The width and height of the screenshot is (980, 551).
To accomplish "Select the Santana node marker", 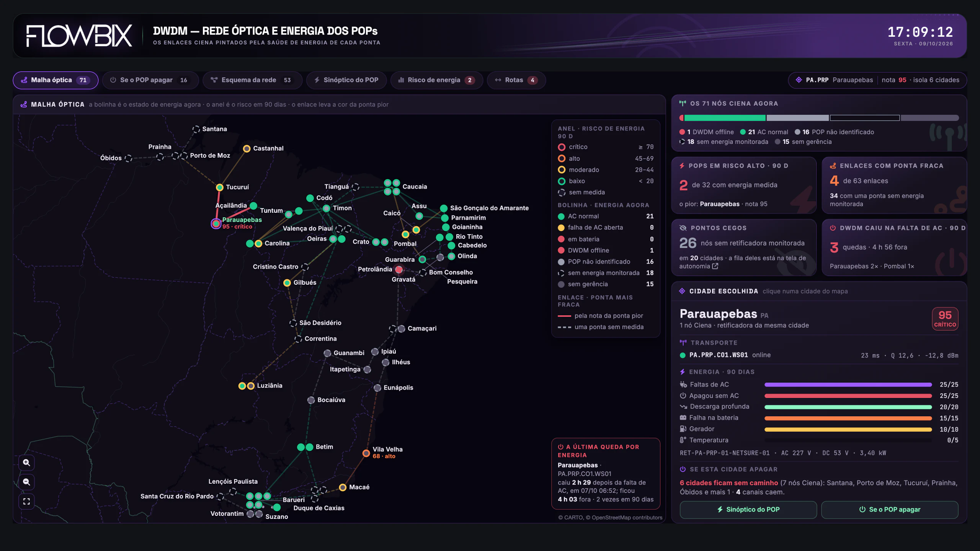I will click(x=196, y=129).
